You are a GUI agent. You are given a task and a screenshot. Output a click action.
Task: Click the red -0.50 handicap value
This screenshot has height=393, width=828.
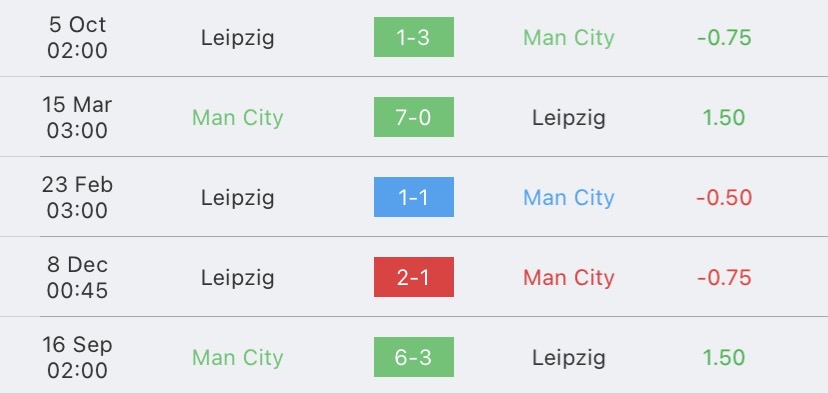[x=724, y=198]
